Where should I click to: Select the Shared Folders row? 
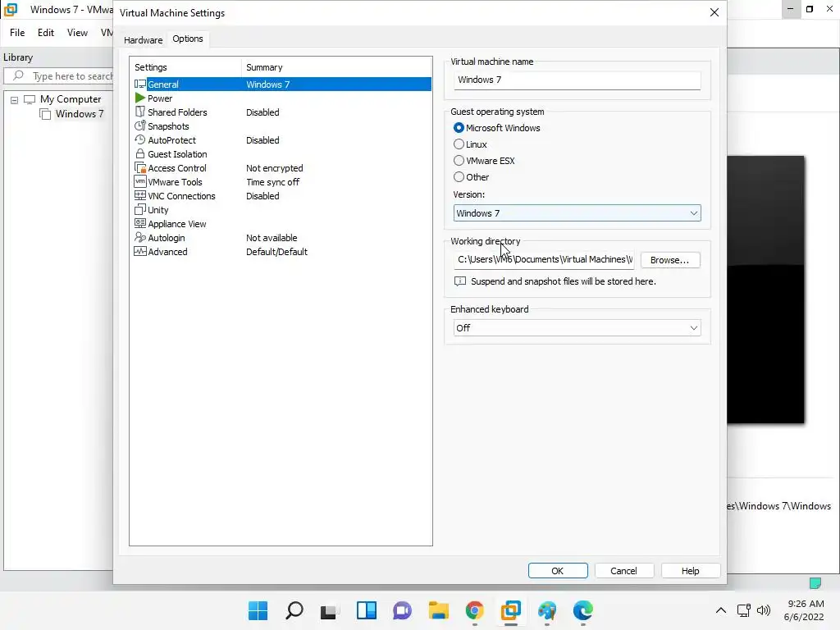282,112
